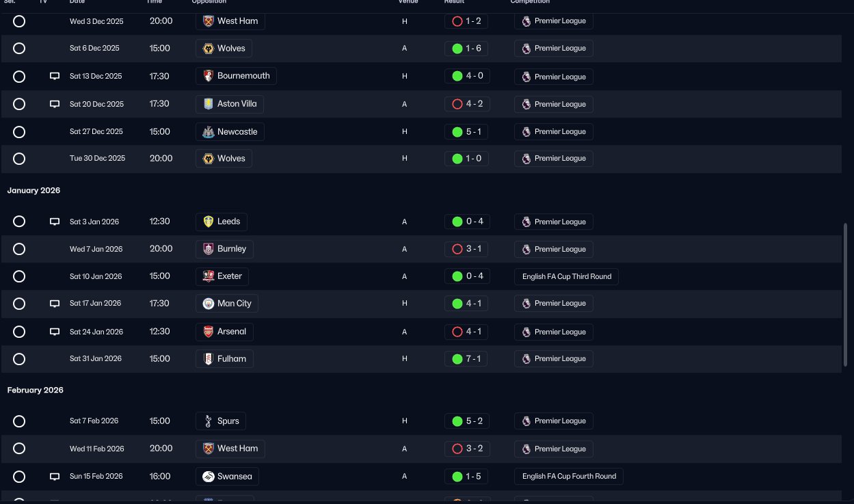This screenshot has height=504, width=854.
Task: Click the Competition column header
Action: point(530,2)
